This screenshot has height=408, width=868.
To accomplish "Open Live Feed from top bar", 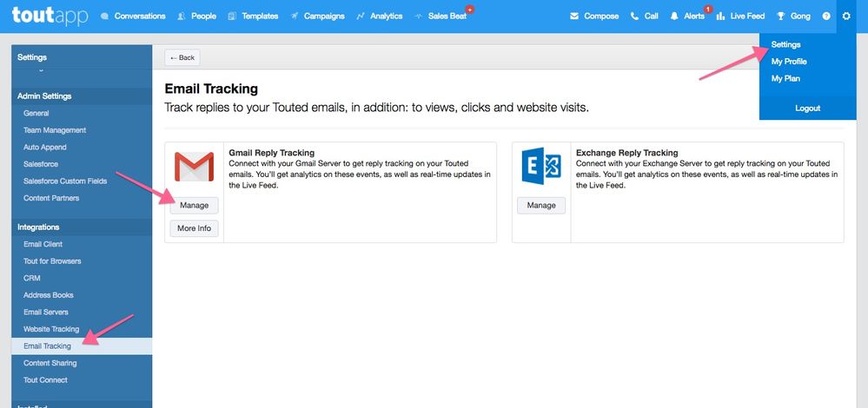I will pos(740,16).
